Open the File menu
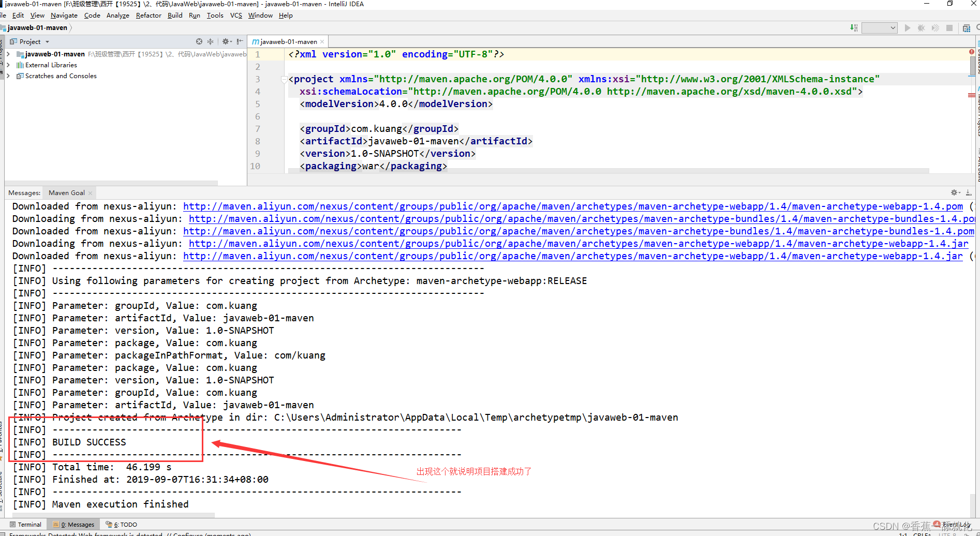 pos(3,16)
